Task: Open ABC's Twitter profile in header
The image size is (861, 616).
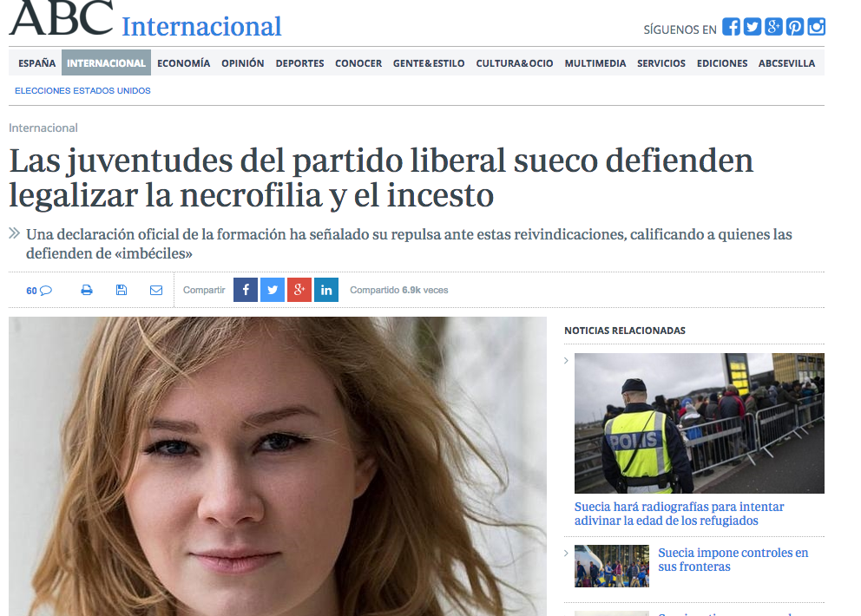Action: [753, 27]
